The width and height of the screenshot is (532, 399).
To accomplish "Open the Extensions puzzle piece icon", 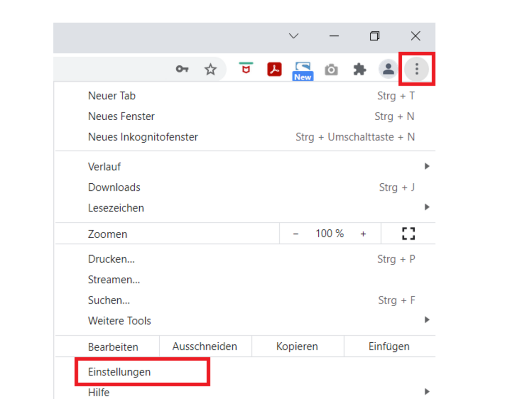I will click(359, 69).
